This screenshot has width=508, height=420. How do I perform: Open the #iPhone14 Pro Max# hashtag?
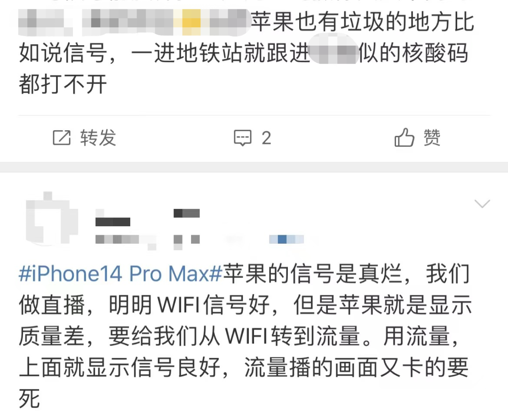click(120, 274)
